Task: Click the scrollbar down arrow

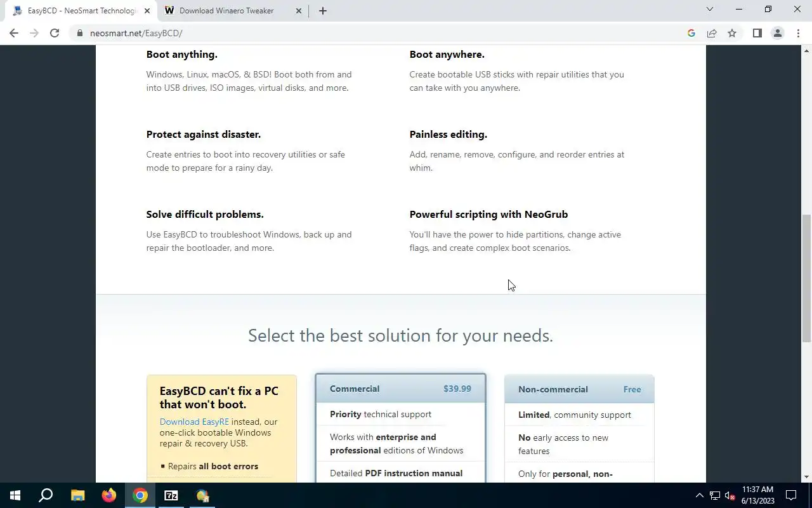Action: [807, 476]
